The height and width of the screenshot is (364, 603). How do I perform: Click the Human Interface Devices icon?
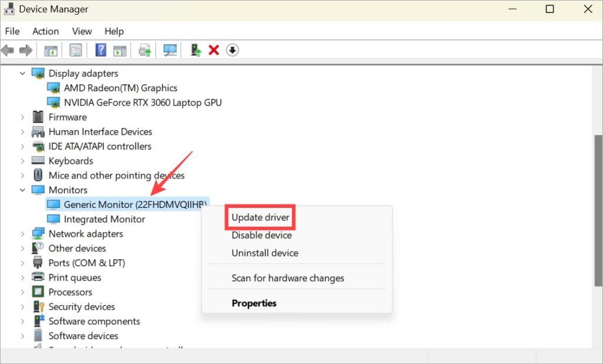pos(38,131)
